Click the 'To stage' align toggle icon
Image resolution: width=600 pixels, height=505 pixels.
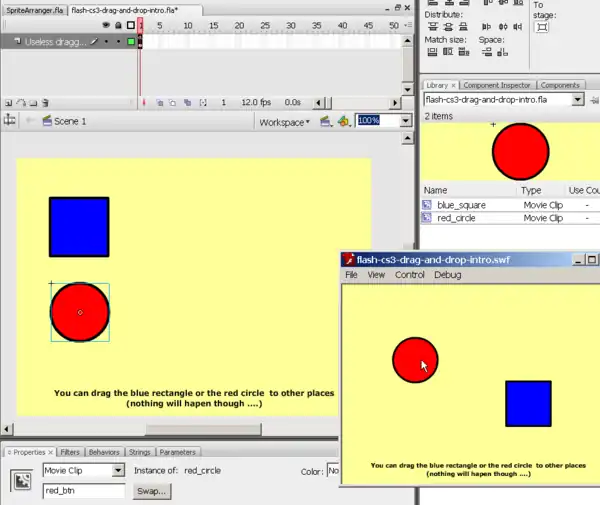[543, 28]
